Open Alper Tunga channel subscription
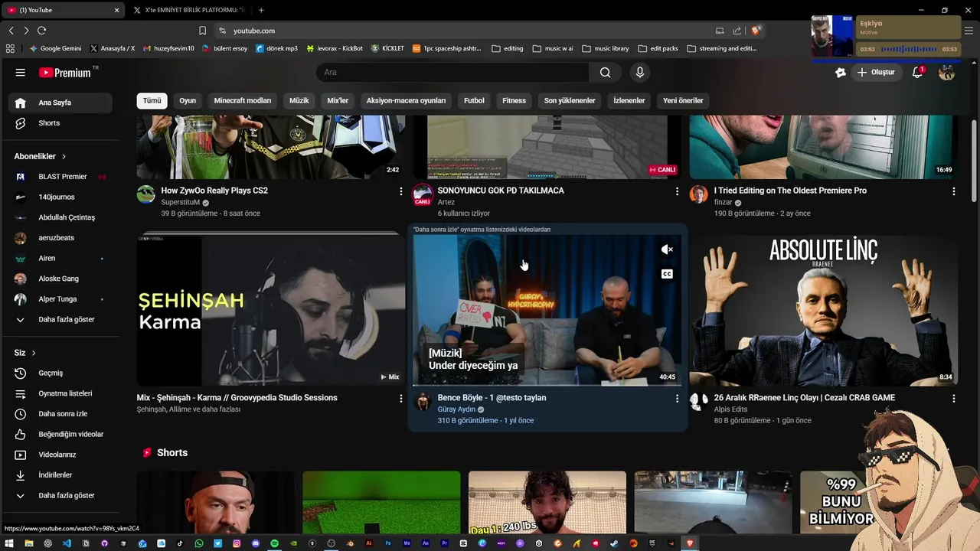 click(x=60, y=299)
